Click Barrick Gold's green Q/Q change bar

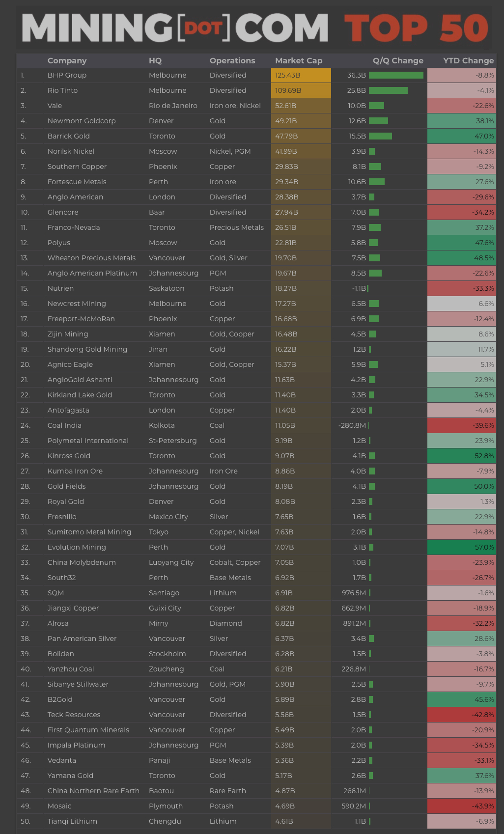coord(380,136)
